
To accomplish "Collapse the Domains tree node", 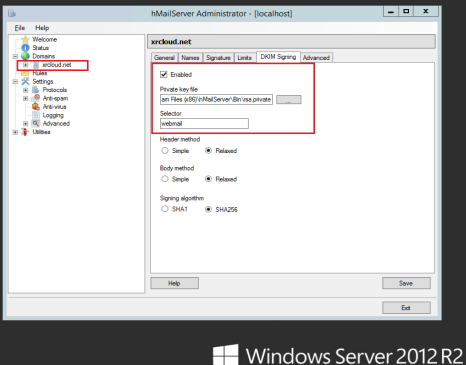I will 15,56.
